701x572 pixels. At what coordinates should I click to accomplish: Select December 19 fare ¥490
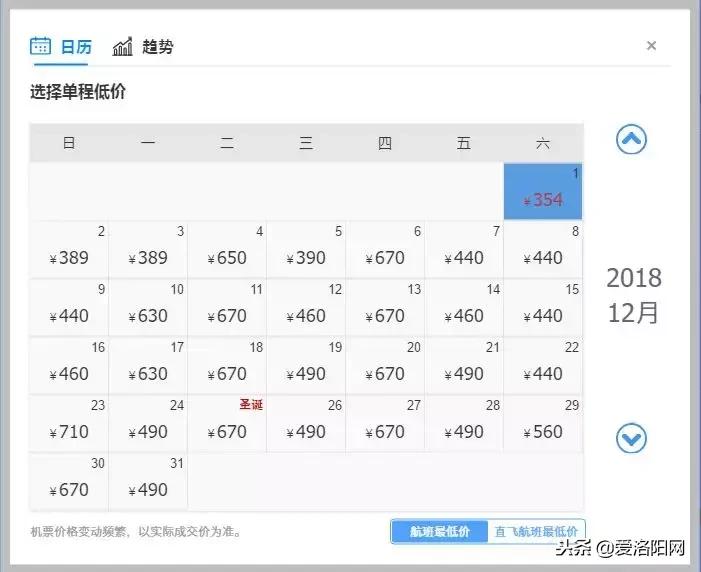pyautogui.click(x=306, y=365)
